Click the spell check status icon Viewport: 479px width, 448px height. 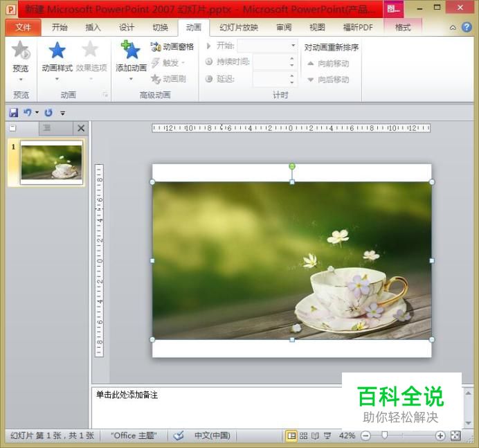[x=179, y=435]
